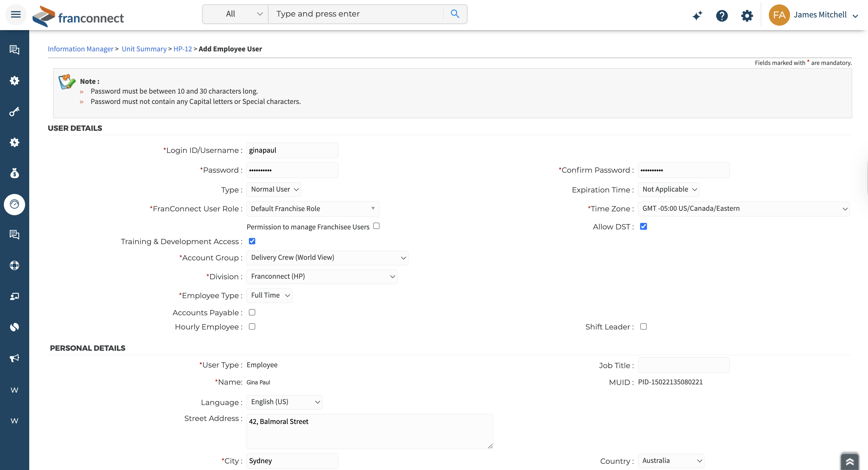Uncheck the Allow DST checkbox

pyautogui.click(x=643, y=226)
